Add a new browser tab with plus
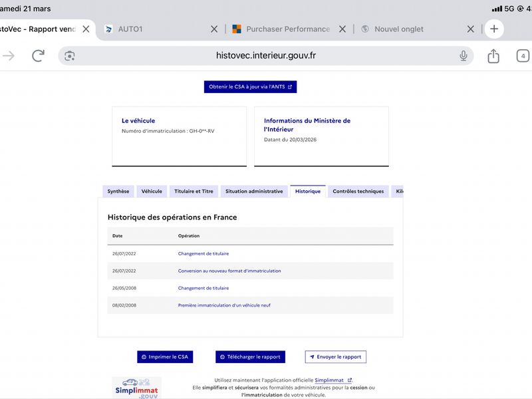 coord(493,29)
